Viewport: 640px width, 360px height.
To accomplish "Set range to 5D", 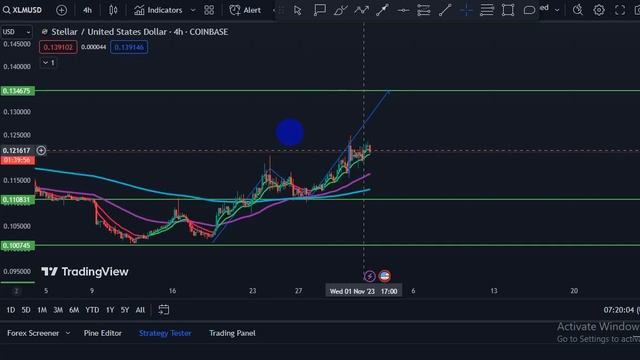I will (26, 310).
